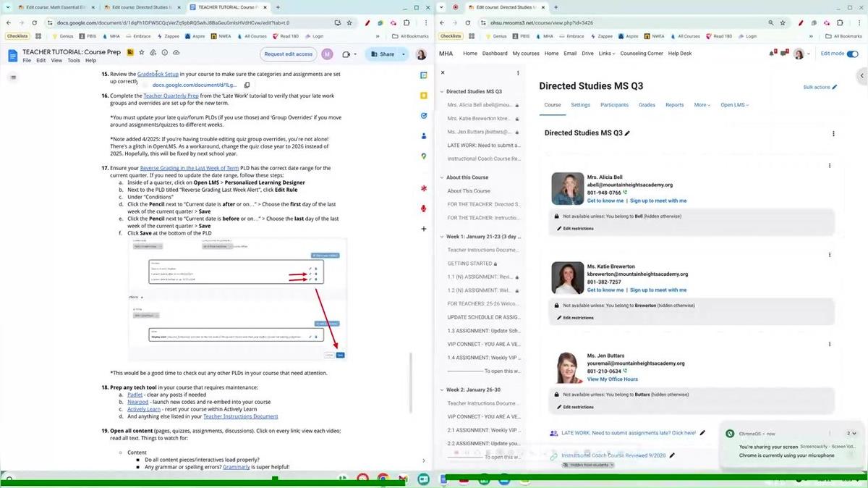
Task: Click Mrs. Alicia Bell profile photo
Action: (567, 189)
